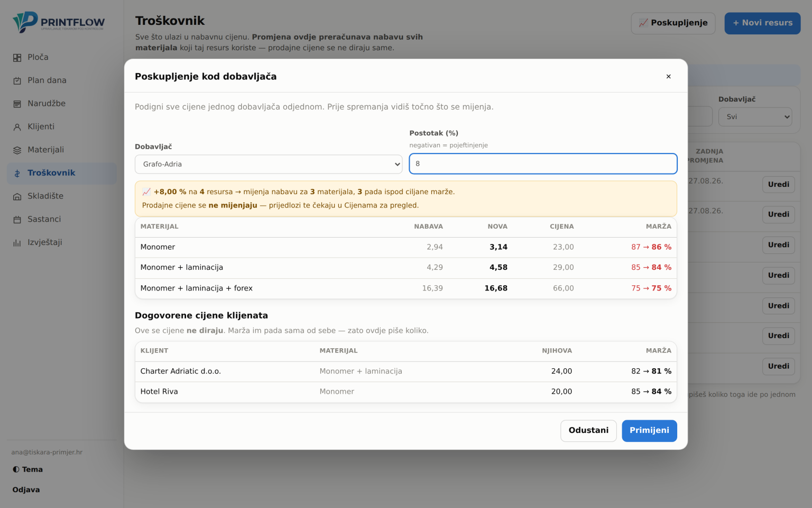Click the PrintFlow logo

click(x=59, y=22)
